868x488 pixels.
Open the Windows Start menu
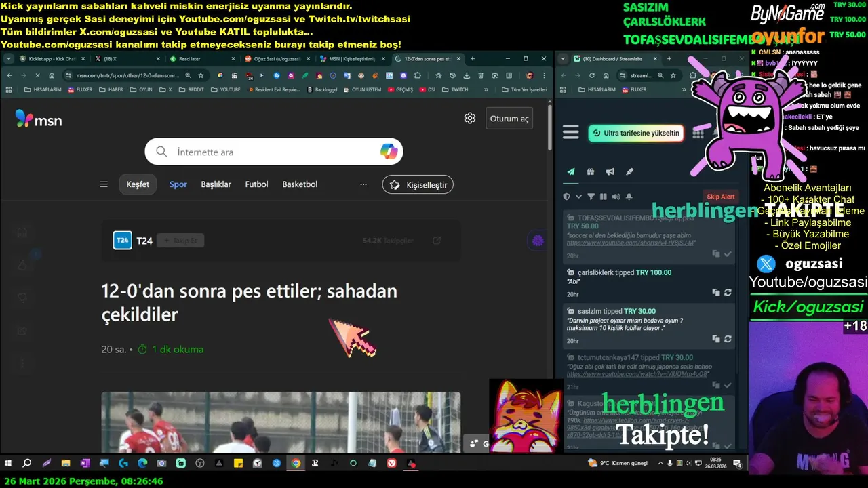pos(8,463)
